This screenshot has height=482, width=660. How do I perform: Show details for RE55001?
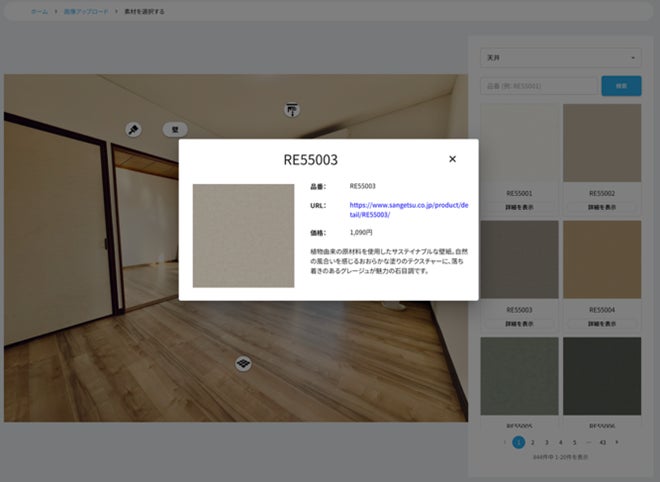(x=519, y=207)
